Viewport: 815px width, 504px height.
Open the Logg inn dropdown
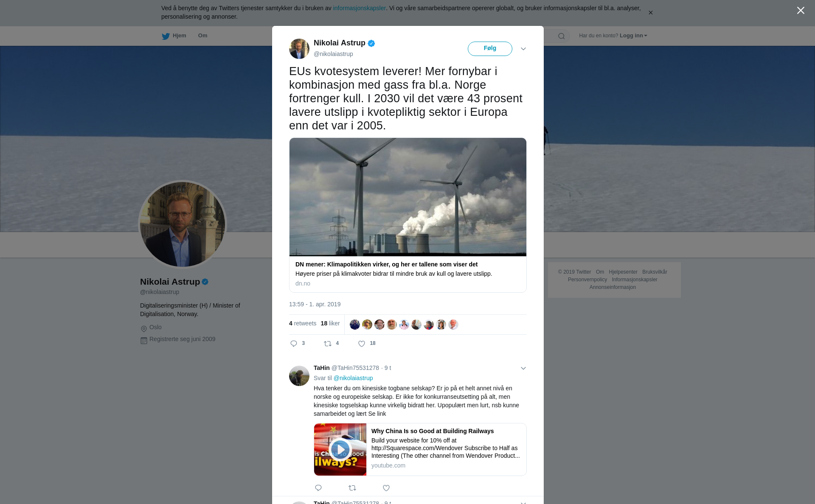tap(633, 36)
